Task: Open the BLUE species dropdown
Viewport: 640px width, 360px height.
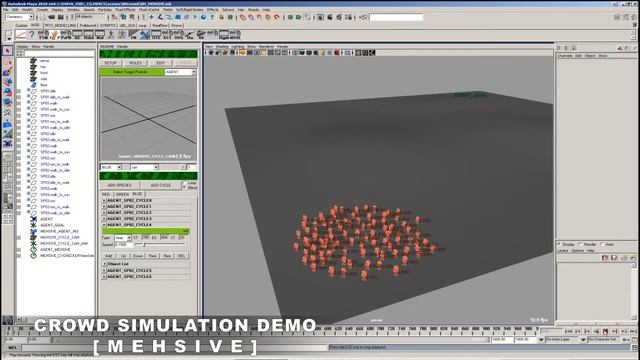Action: (111, 167)
